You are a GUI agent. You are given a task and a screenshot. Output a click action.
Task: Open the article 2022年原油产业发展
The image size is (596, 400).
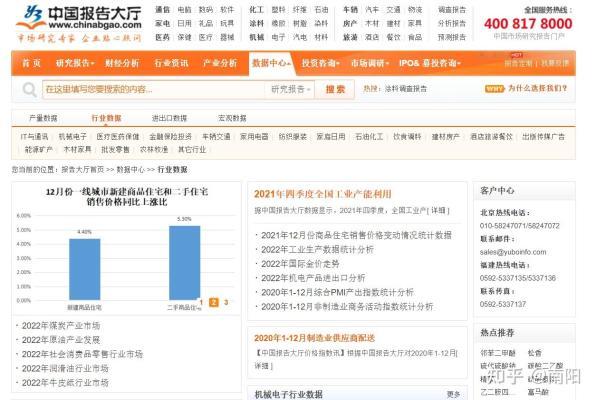pos(61,340)
